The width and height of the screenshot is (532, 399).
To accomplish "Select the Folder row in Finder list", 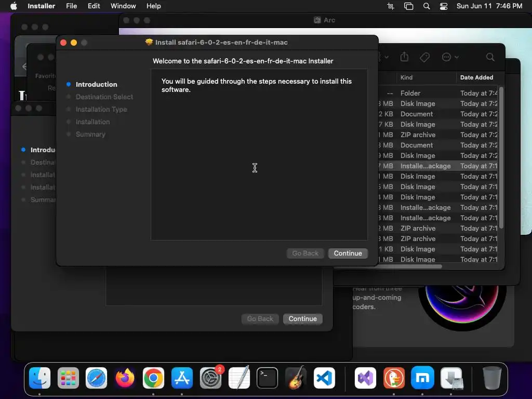I will (437, 93).
